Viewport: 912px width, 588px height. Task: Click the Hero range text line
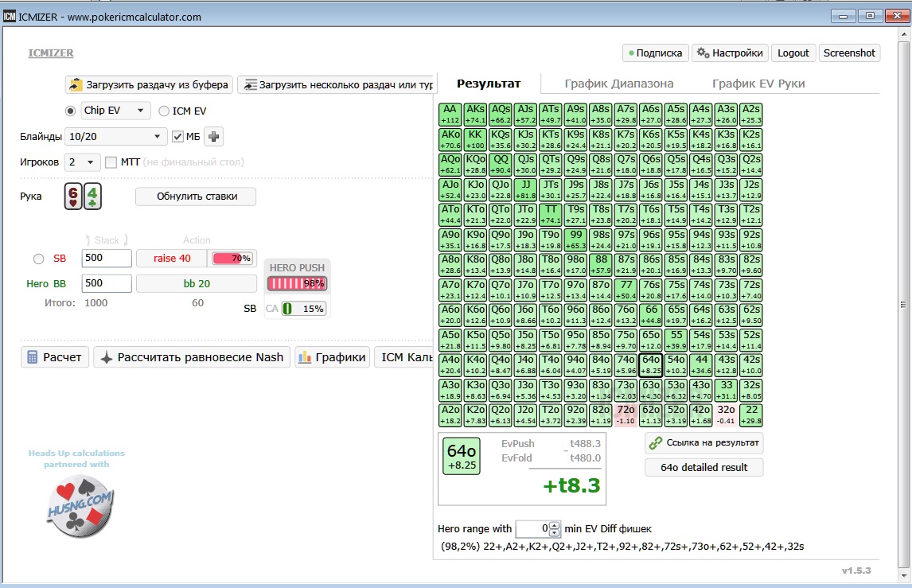click(622, 547)
